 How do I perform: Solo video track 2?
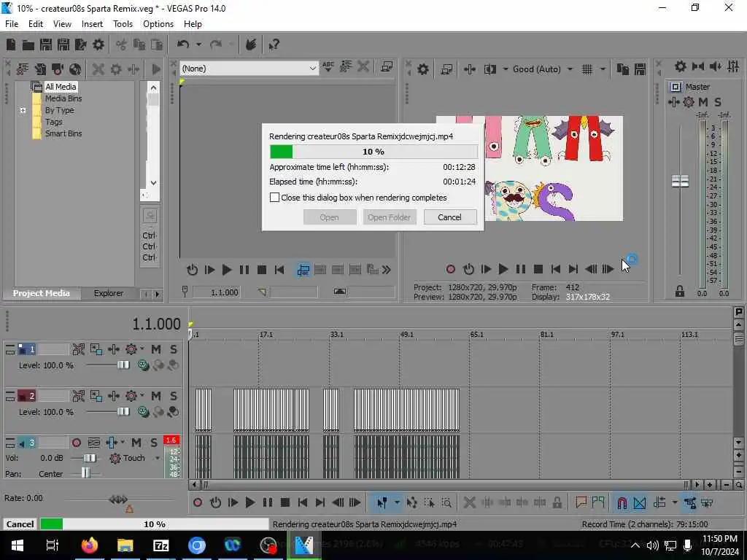point(174,396)
